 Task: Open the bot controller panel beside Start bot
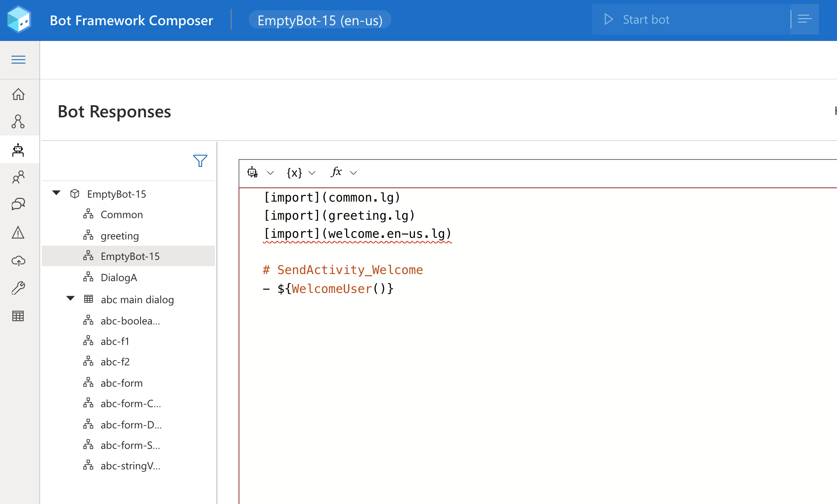tap(804, 20)
